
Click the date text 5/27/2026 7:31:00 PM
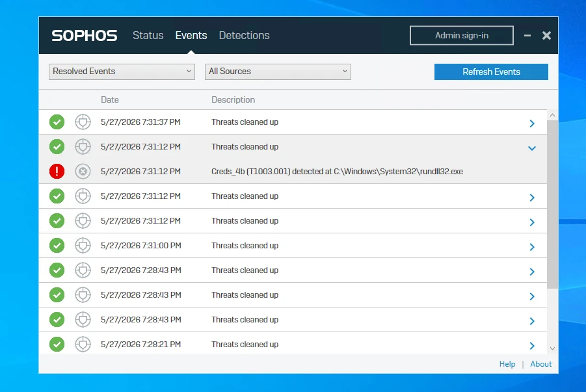pyautogui.click(x=141, y=246)
